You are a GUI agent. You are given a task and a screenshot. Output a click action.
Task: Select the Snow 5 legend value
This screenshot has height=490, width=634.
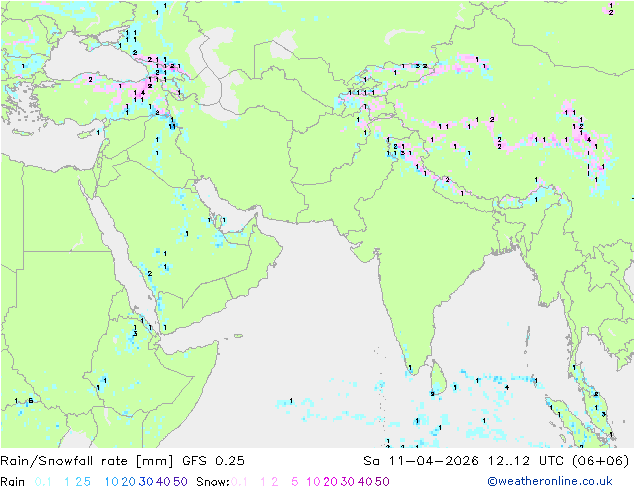coord(294,482)
